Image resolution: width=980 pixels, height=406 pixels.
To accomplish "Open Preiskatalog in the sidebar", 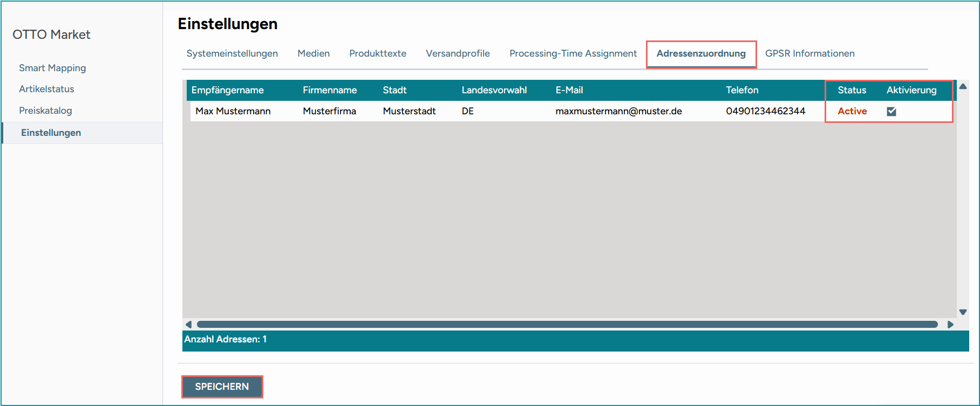I will pyautogui.click(x=45, y=111).
